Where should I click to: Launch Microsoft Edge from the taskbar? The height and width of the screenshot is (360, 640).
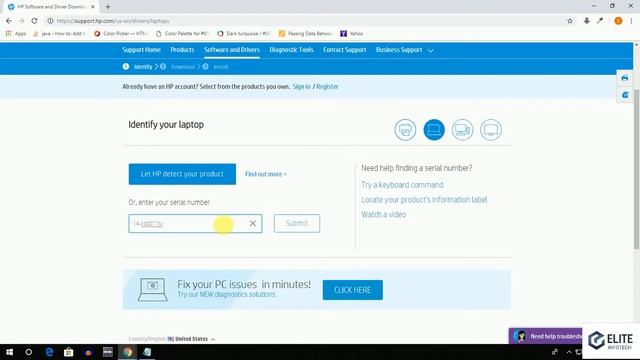tap(49, 352)
